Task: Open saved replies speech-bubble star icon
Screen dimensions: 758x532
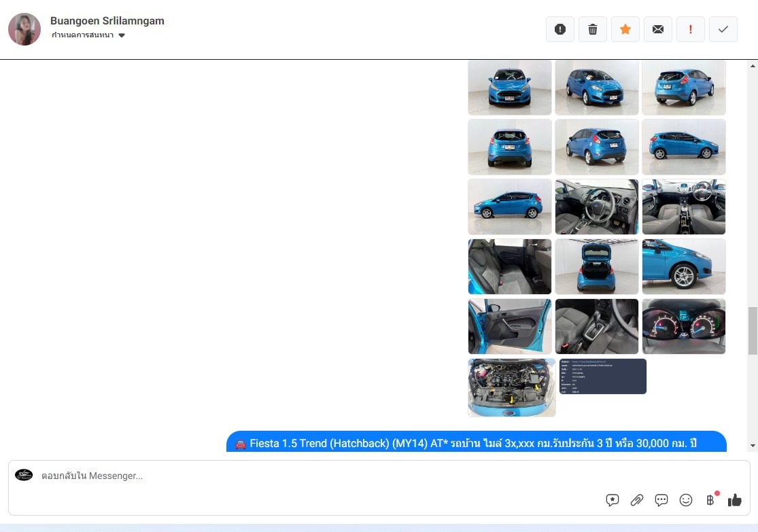Action: coord(613,500)
